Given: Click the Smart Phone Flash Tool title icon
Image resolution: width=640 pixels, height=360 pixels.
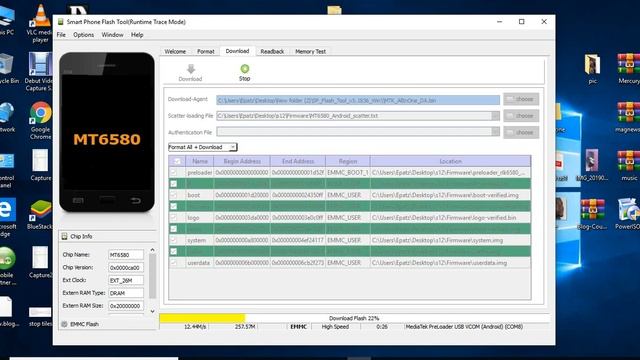Looking at the screenshot, I should coord(61,22).
